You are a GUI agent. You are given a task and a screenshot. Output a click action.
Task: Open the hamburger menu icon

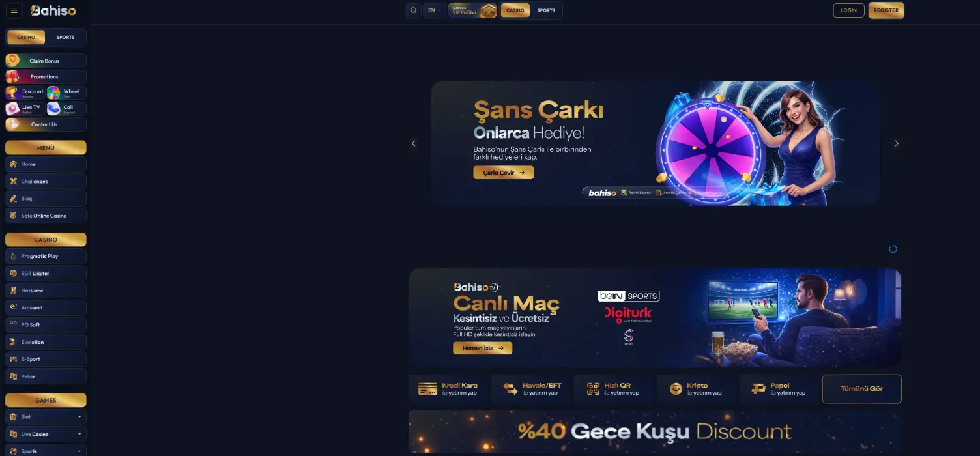click(14, 10)
